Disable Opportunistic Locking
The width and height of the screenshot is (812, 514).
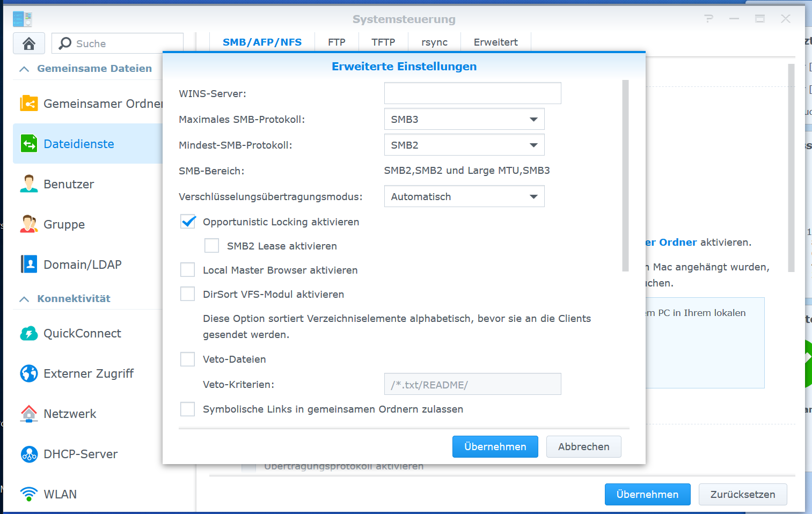[187, 221]
